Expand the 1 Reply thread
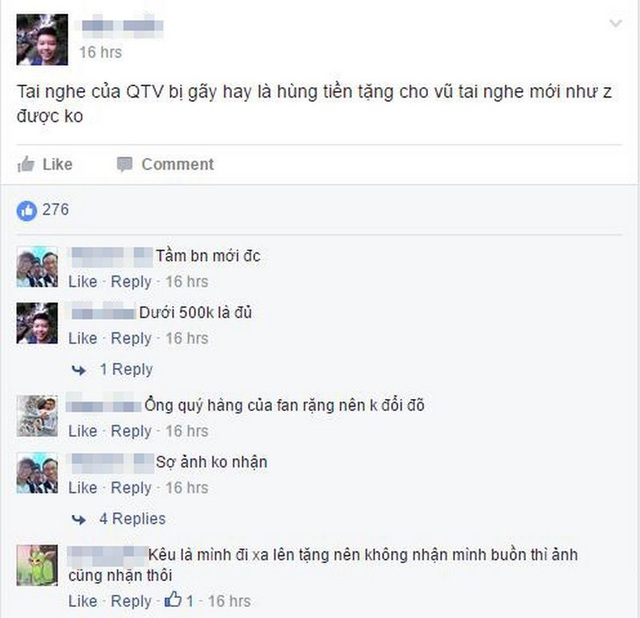The width and height of the screenshot is (640, 618). pos(126,369)
